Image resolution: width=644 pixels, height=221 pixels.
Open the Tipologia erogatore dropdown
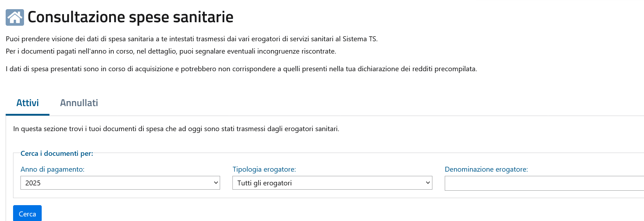coord(332,183)
